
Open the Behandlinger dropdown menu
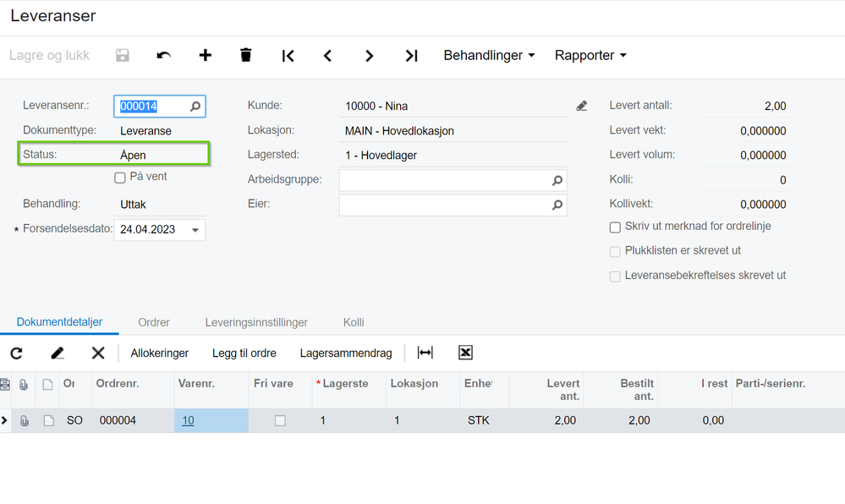489,56
